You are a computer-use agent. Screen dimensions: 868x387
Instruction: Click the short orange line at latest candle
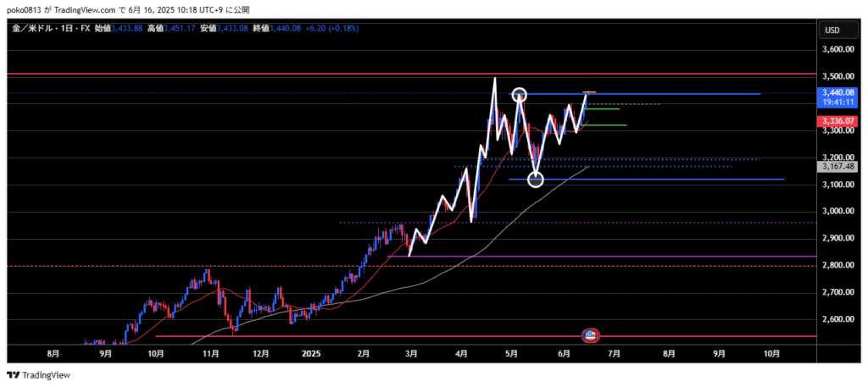(588, 91)
